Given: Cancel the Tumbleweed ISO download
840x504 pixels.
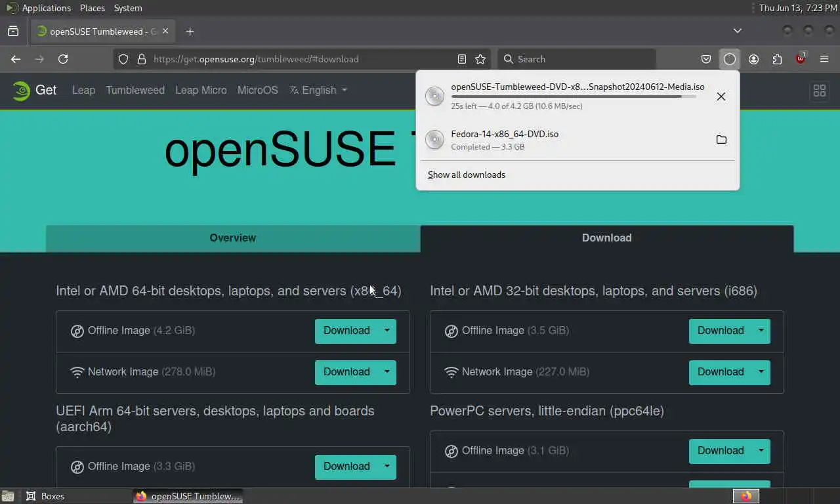Looking at the screenshot, I should coord(721,96).
